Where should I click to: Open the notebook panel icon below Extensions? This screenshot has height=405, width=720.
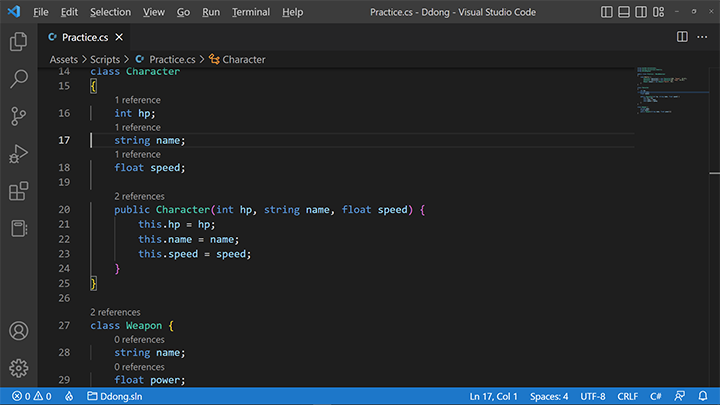(18, 228)
